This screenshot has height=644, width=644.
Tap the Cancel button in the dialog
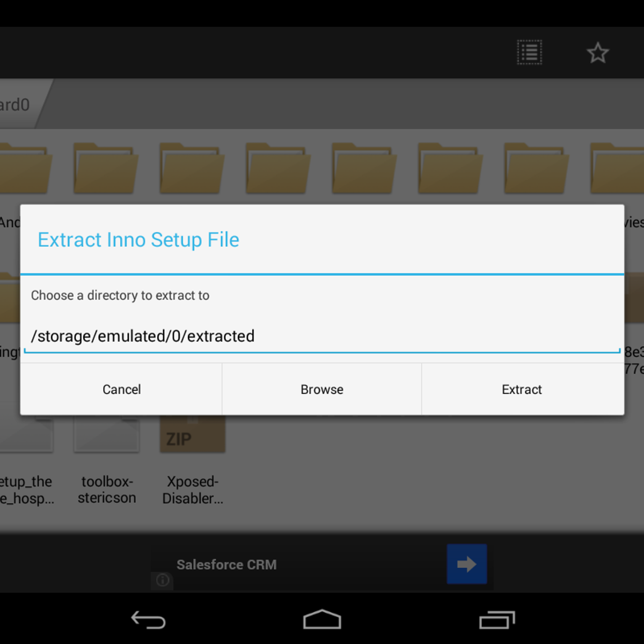[x=121, y=390]
